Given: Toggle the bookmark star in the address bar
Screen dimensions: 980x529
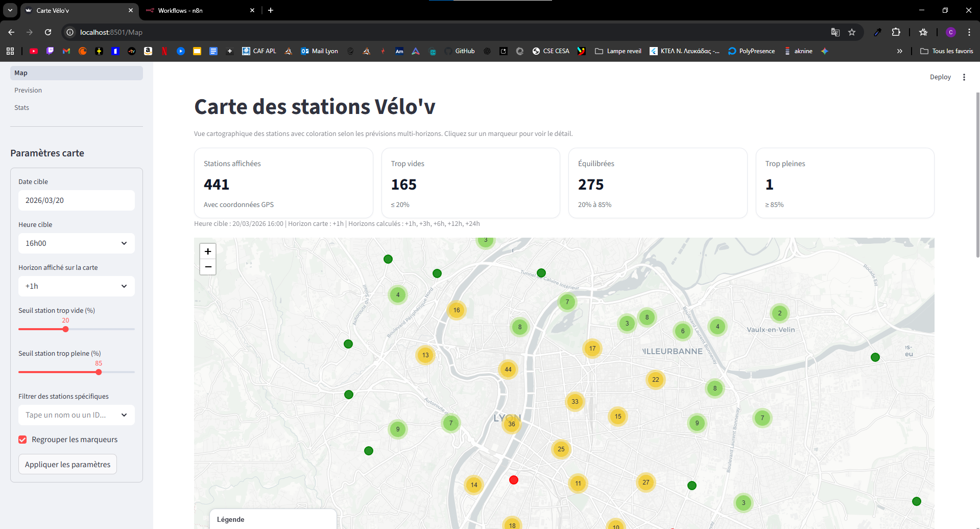Looking at the screenshot, I should (852, 32).
